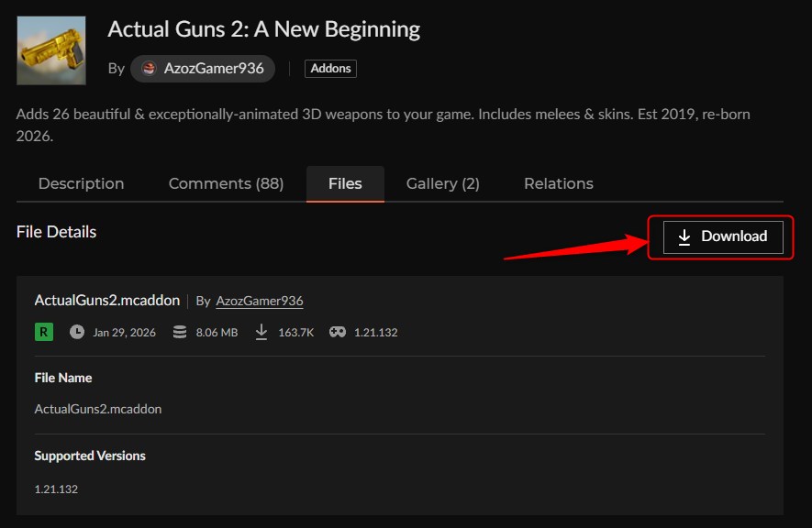Open the Relations tab
Screen dimensions: 812x528
point(558,183)
